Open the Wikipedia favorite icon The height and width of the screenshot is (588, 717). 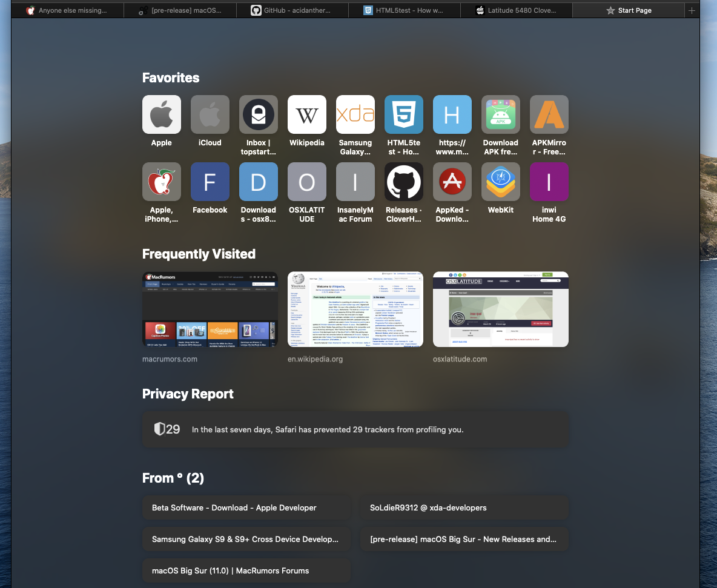pos(307,114)
